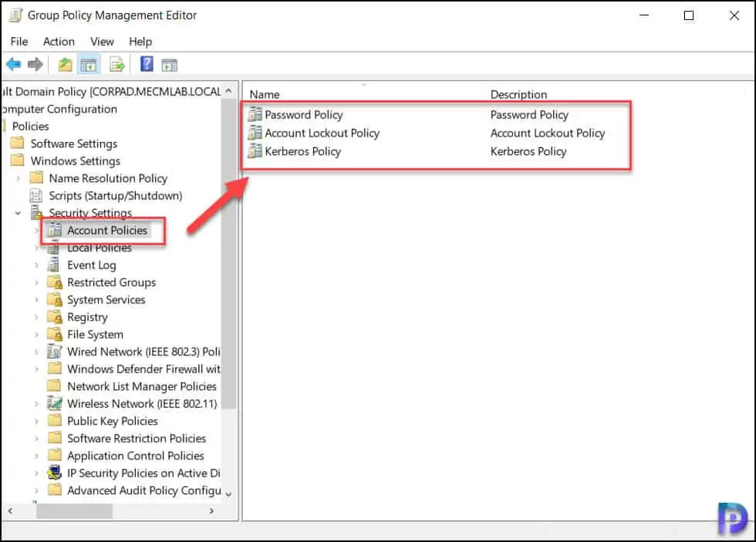
Task: Click the tree pane scroll down arrow
Action: (x=229, y=494)
